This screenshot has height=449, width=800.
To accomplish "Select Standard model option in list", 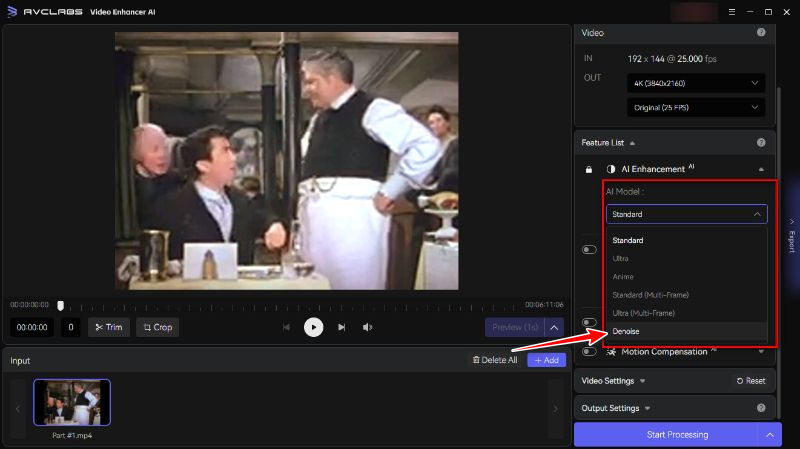I will [x=686, y=240].
